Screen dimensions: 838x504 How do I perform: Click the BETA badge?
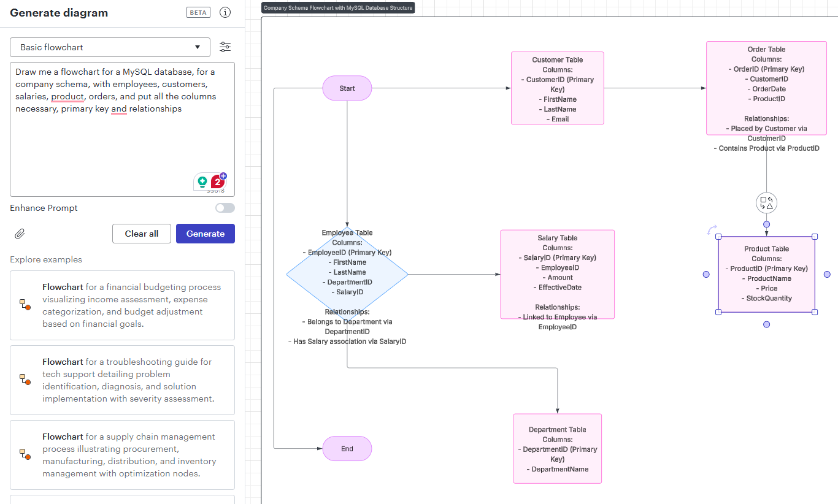198,13
